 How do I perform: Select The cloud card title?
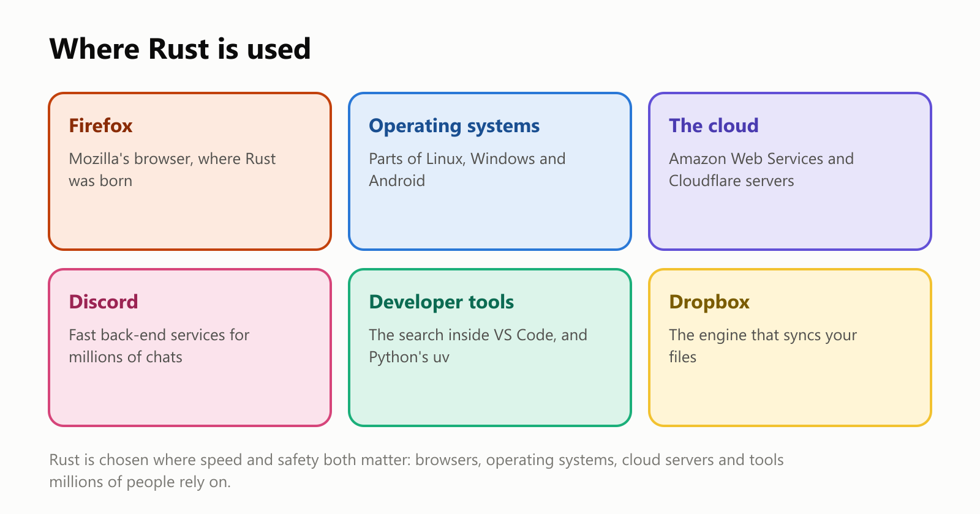(x=714, y=125)
